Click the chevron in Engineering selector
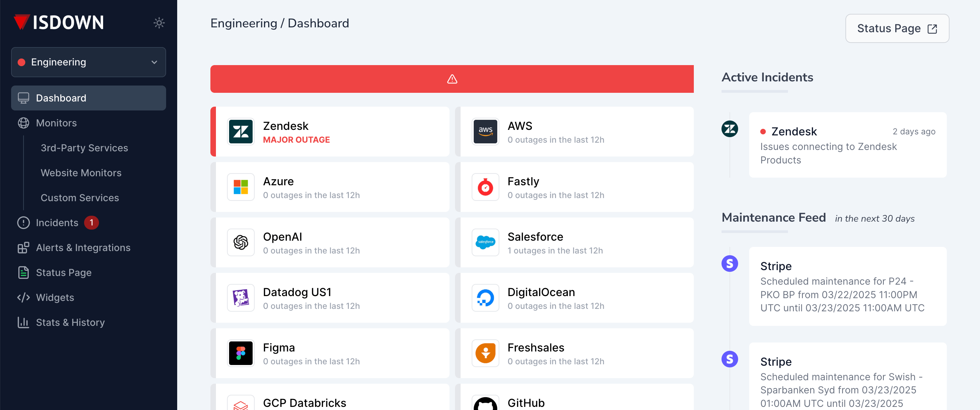 (154, 62)
